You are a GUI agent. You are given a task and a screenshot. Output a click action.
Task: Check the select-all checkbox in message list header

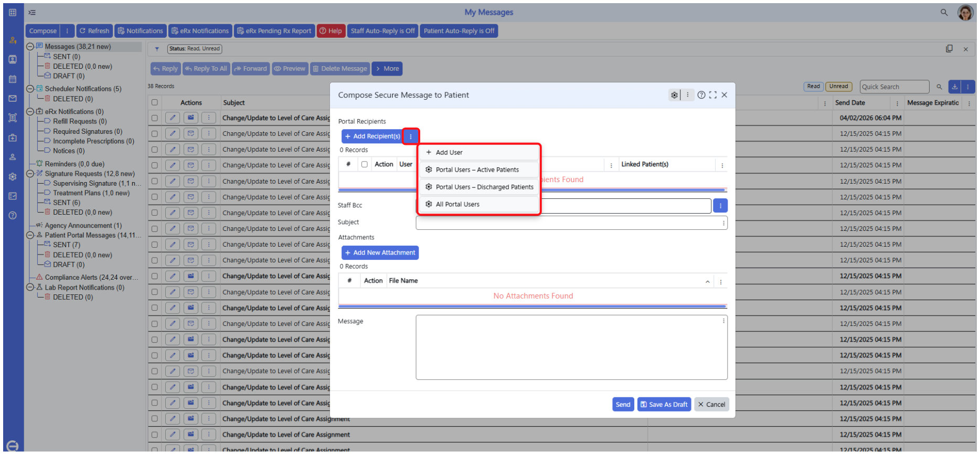click(154, 103)
